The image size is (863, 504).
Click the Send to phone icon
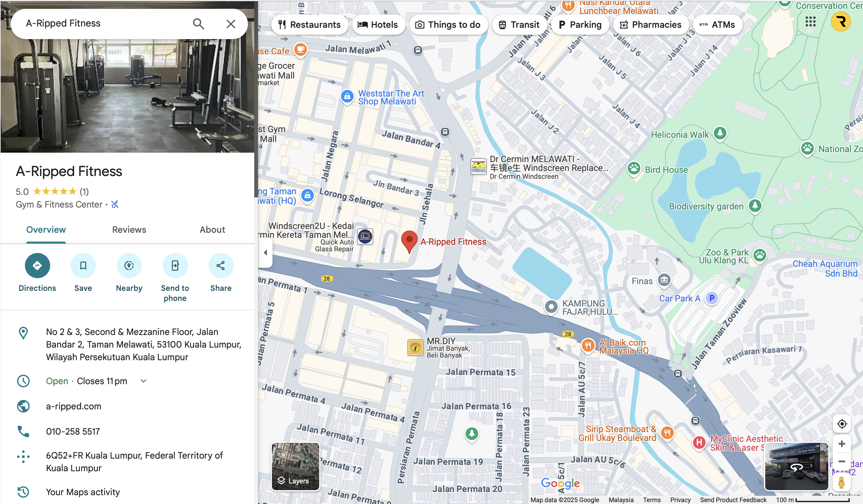coord(175,265)
